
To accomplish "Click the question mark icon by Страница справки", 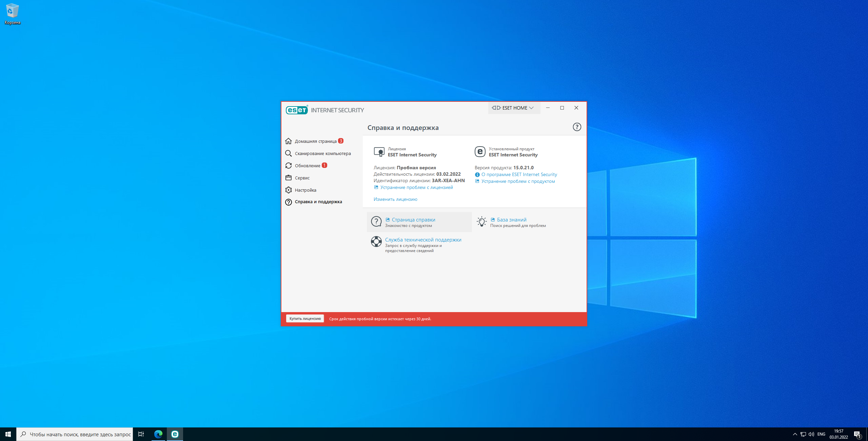I will [376, 222].
